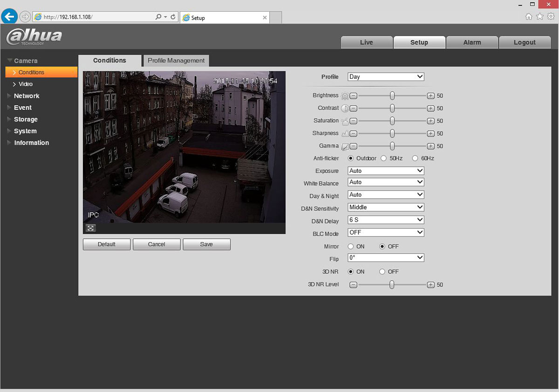Open the Day & Night dropdown

tap(386, 195)
